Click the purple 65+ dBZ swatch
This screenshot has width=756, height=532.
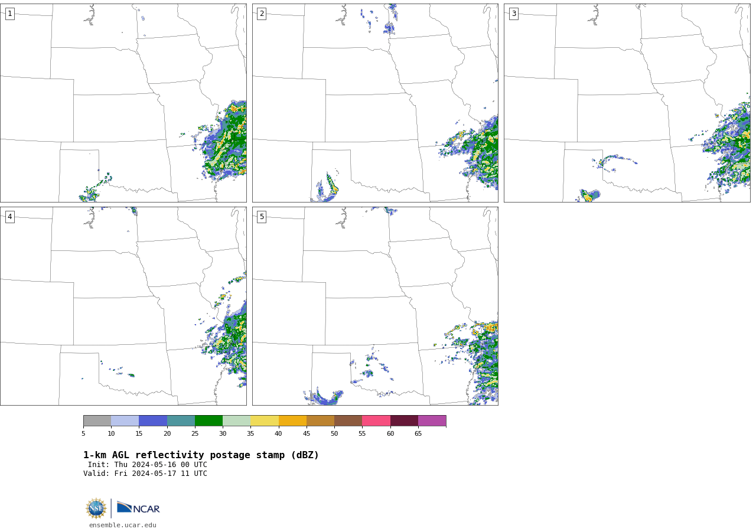(432, 420)
